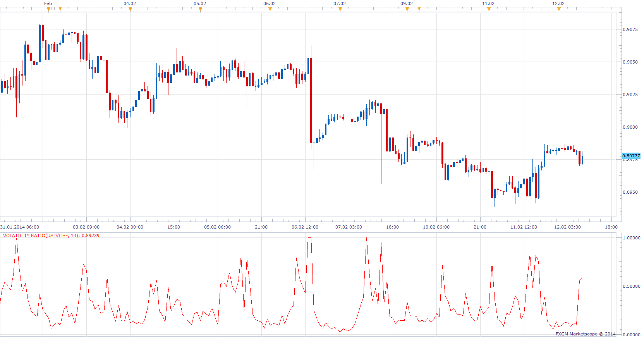Select the VOLATILITY RATIO(USD/CHF, 14) indicator label
The image size is (644, 337).
coord(51,236)
